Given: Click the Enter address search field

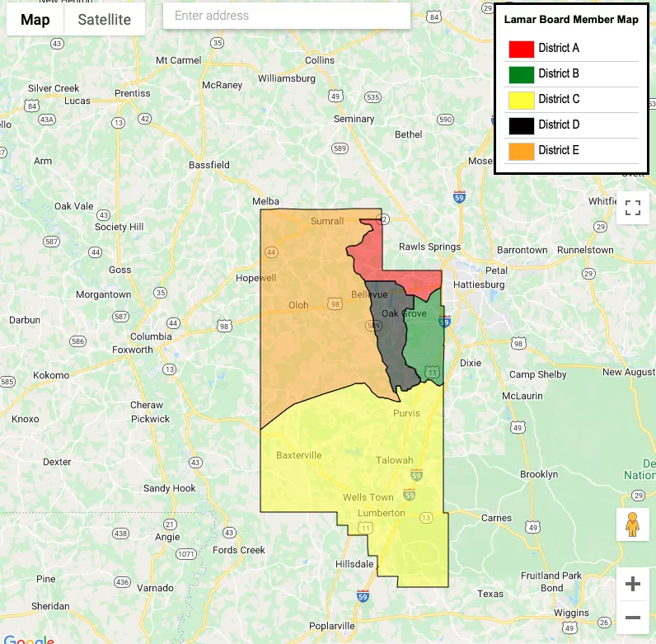Looking at the screenshot, I should tap(286, 16).
